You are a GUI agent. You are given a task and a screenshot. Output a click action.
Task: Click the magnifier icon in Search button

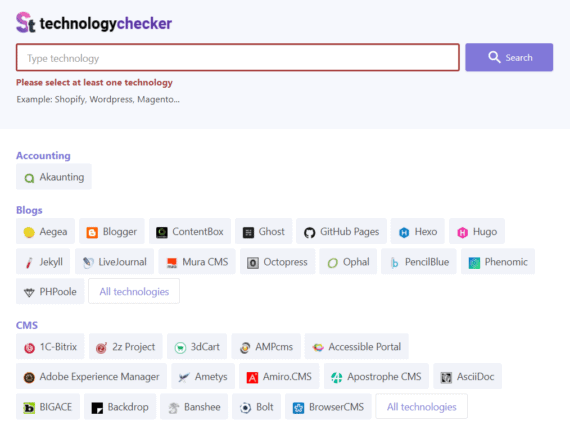[494, 57]
